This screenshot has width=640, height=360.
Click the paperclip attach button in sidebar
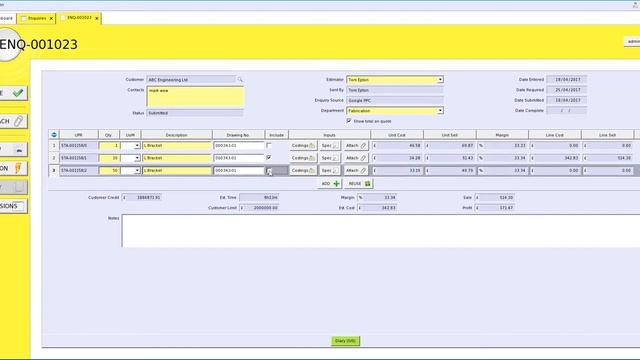pos(13,121)
